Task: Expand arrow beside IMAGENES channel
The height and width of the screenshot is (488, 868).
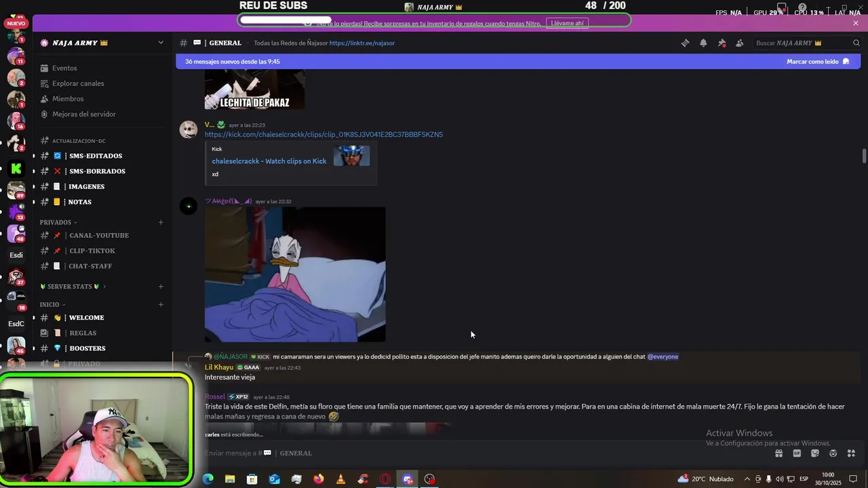Action: click(34, 186)
